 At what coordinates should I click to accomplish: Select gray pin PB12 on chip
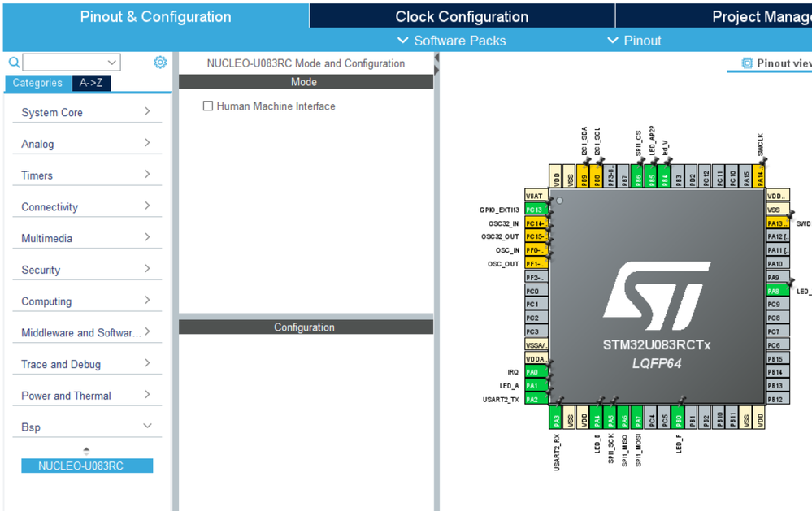[x=778, y=399]
